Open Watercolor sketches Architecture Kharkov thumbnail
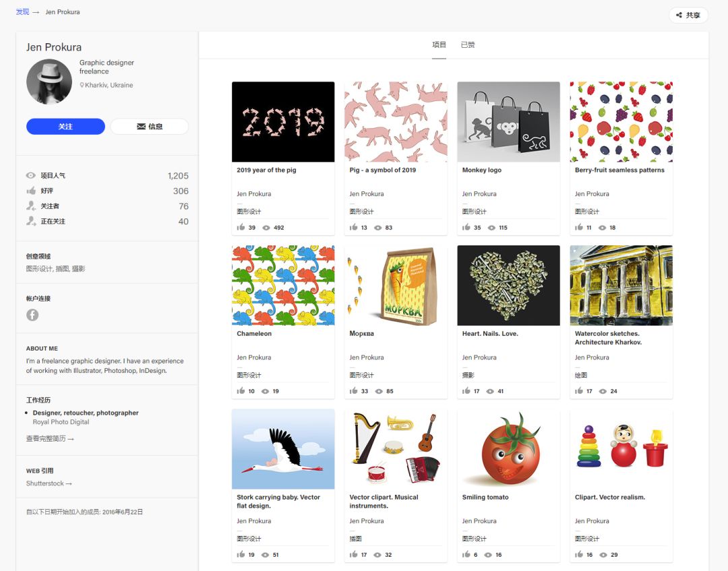 [621, 285]
